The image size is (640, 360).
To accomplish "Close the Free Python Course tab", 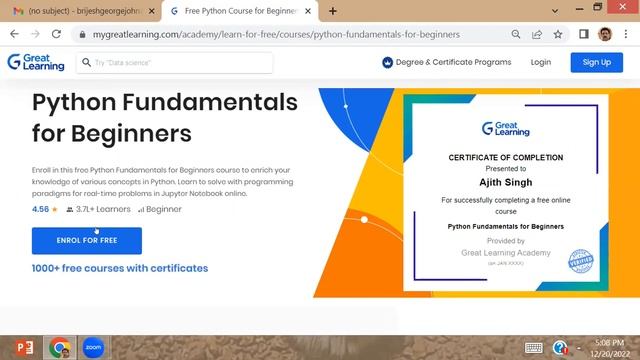I will click(x=308, y=11).
